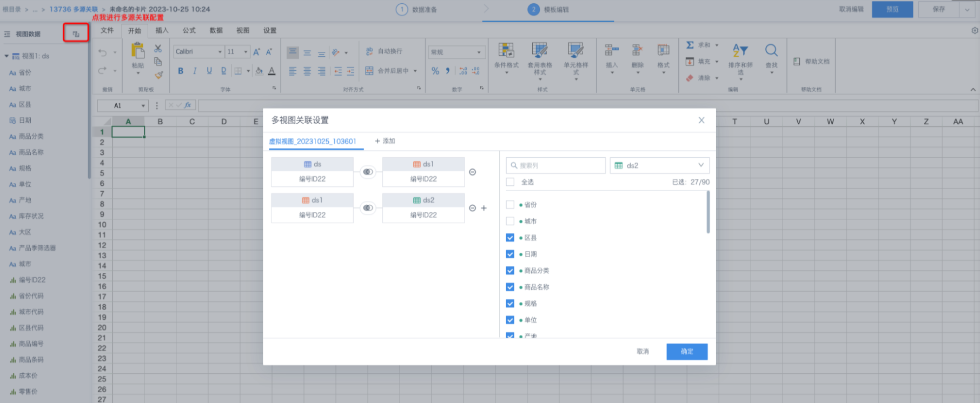Switch to the 视图 ribbon tab
The height and width of the screenshot is (403, 980).
[243, 31]
